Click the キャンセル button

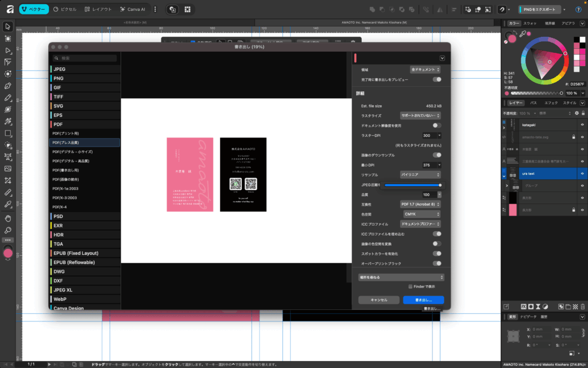(378, 300)
